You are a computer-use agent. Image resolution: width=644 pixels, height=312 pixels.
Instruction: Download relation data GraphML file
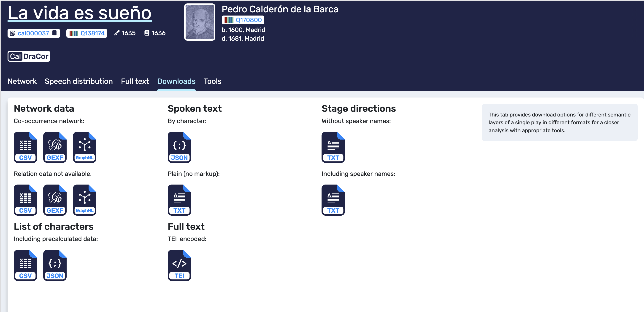click(x=84, y=200)
